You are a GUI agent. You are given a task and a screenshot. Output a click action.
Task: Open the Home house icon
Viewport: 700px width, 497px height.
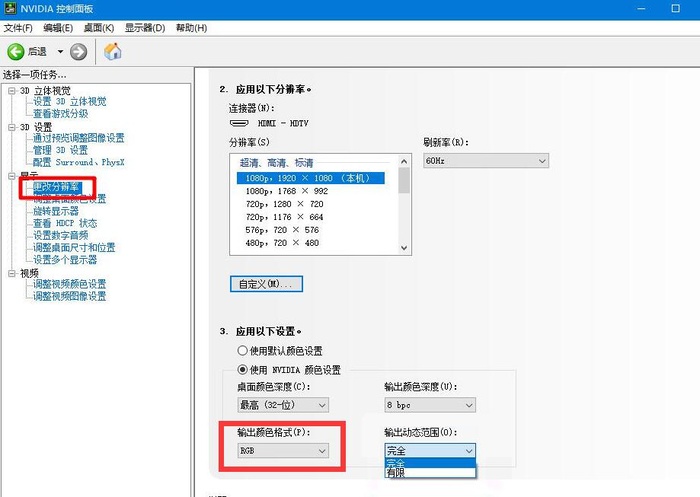coord(112,51)
